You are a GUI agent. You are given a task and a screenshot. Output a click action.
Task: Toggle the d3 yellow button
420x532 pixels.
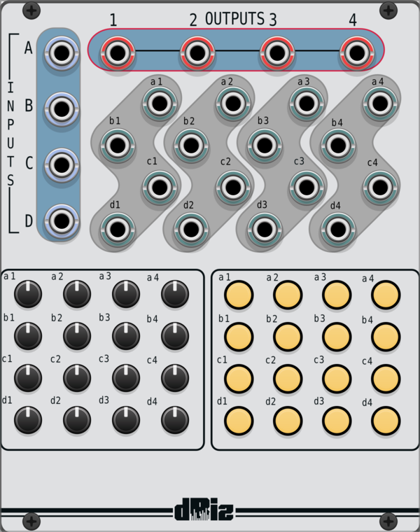337,421
